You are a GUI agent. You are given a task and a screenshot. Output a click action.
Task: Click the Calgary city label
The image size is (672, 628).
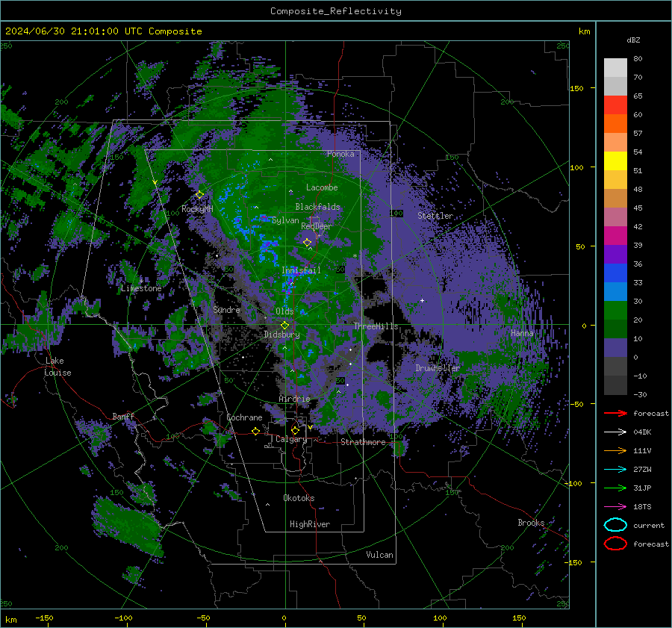coord(291,439)
